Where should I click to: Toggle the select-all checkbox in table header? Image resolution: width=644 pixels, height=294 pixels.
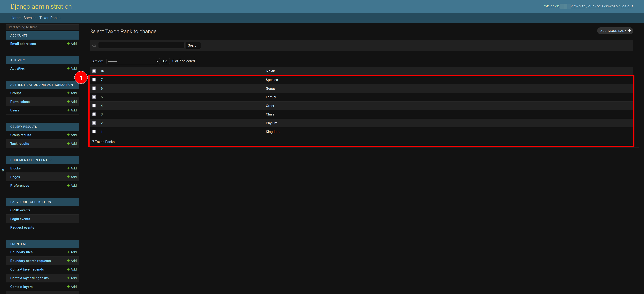94,71
